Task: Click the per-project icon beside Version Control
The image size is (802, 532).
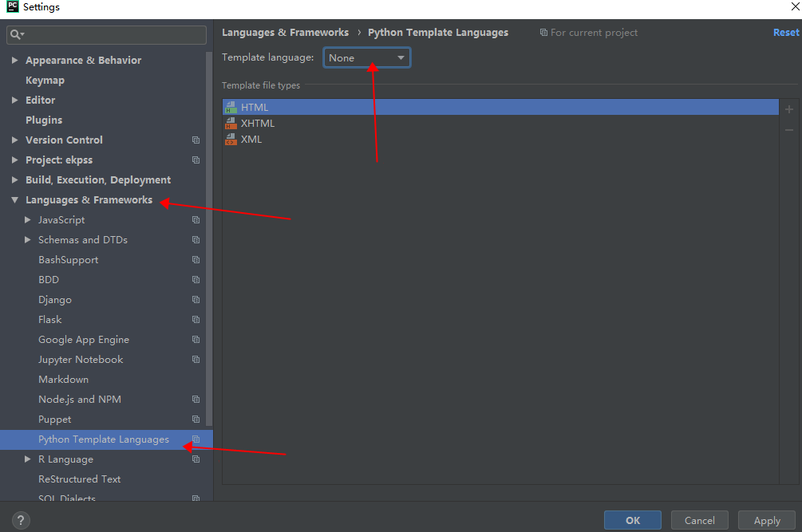Action: click(x=196, y=140)
